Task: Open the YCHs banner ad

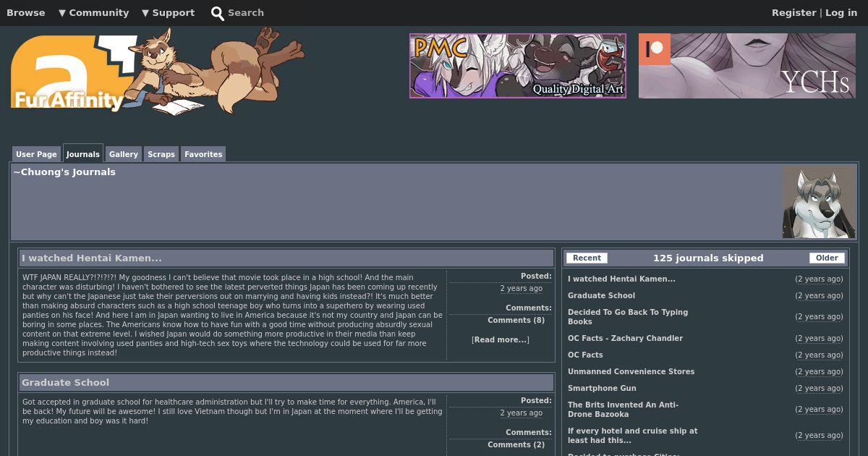Action: pos(747,66)
